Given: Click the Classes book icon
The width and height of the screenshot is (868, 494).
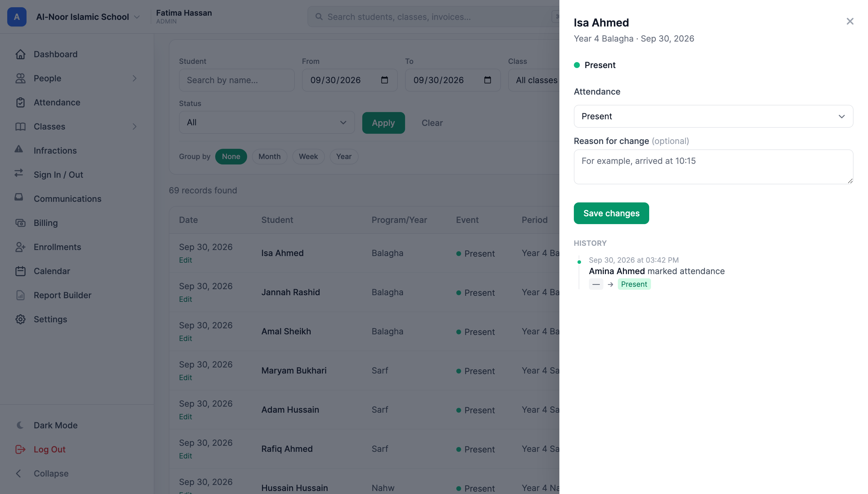Looking at the screenshot, I should point(20,127).
